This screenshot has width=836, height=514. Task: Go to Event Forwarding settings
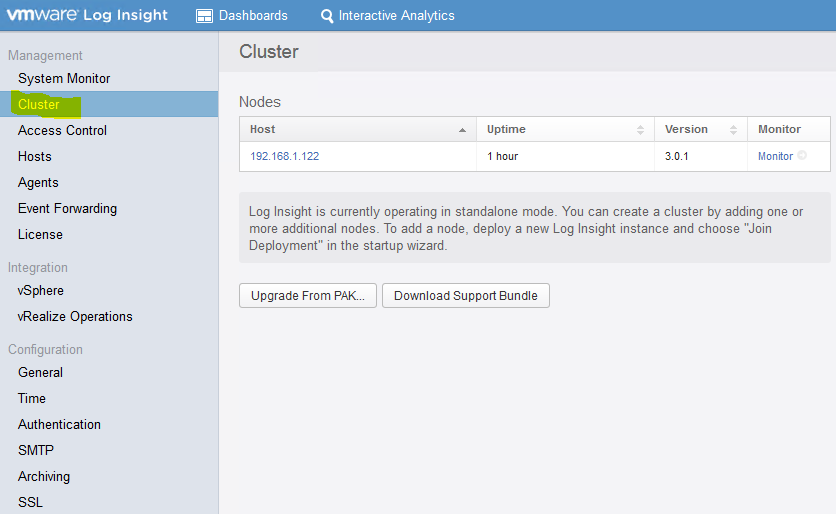click(x=67, y=208)
